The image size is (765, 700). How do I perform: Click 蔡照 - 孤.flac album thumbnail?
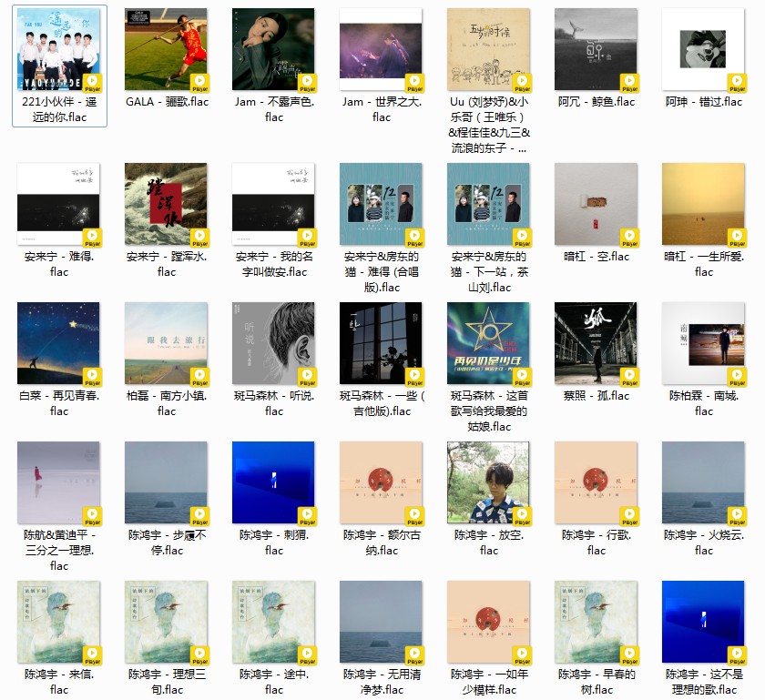(596, 343)
